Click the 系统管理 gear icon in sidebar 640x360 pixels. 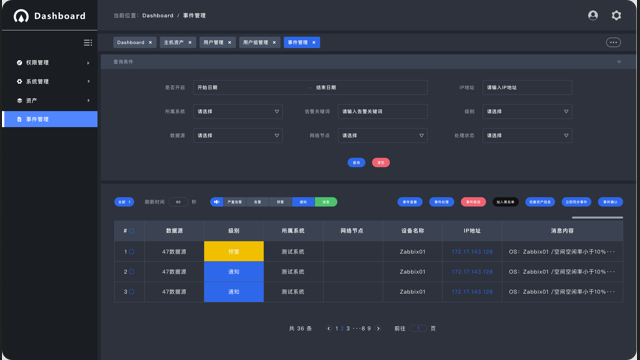(x=19, y=81)
